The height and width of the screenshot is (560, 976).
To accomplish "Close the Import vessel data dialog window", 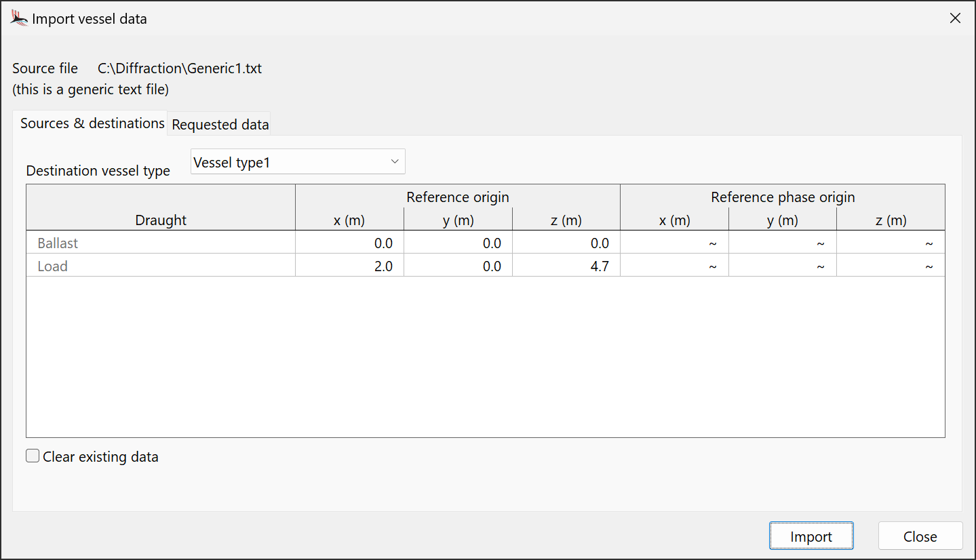I will [x=955, y=19].
